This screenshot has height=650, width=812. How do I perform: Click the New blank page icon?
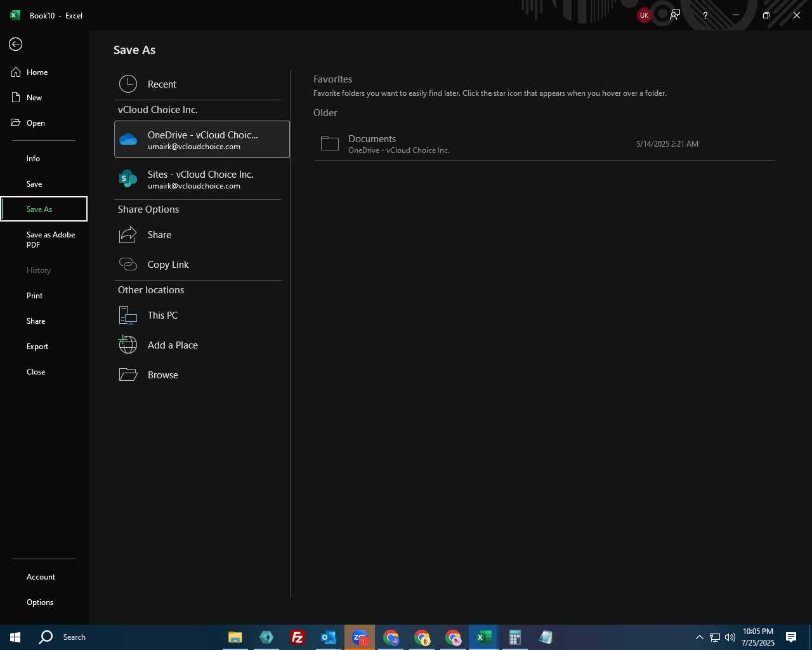[x=16, y=98]
